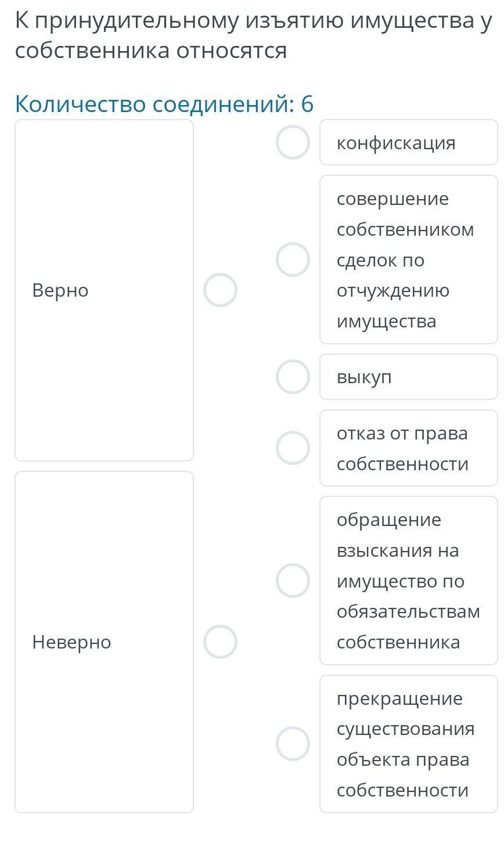The height and width of the screenshot is (854, 504).
Task: Select the circle beside 'прекращение существования объекта'
Action: 293,744
